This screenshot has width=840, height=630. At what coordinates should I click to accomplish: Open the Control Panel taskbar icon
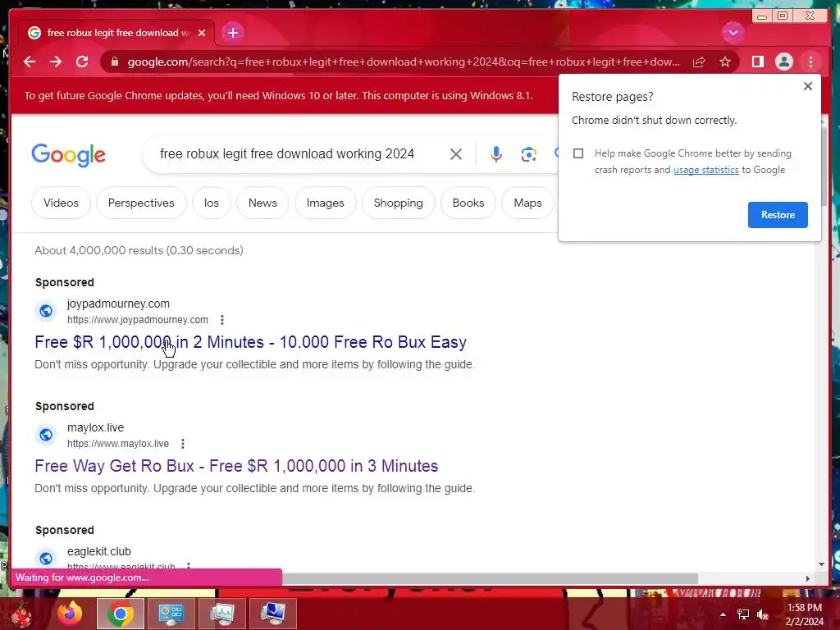pos(171,614)
